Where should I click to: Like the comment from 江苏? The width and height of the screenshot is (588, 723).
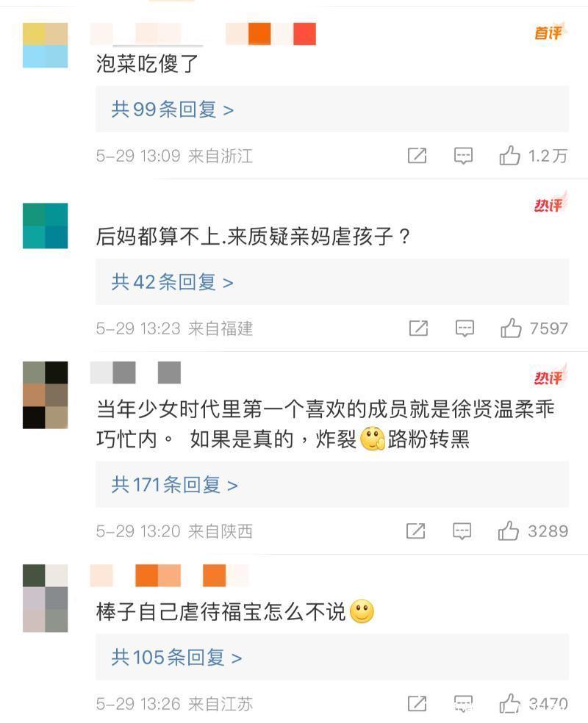pyautogui.click(x=509, y=704)
